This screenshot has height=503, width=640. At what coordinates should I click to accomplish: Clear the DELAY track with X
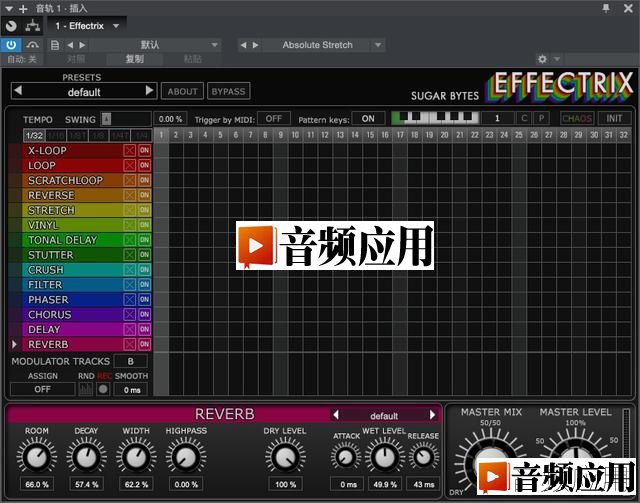coord(129,329)
